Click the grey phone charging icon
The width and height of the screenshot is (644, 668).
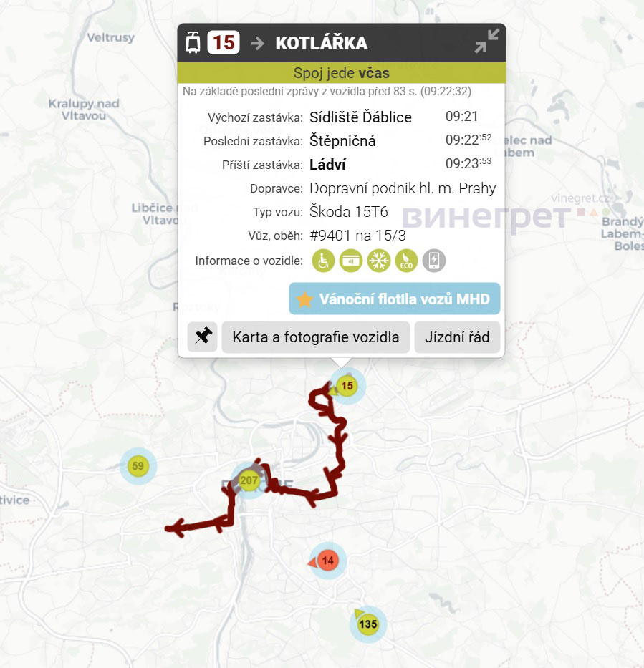[433, 261]
